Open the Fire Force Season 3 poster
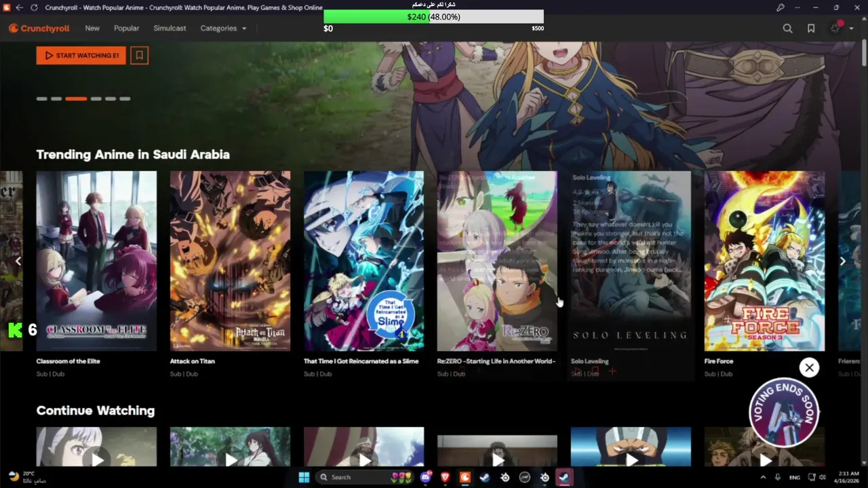 (x=764, y=261)
